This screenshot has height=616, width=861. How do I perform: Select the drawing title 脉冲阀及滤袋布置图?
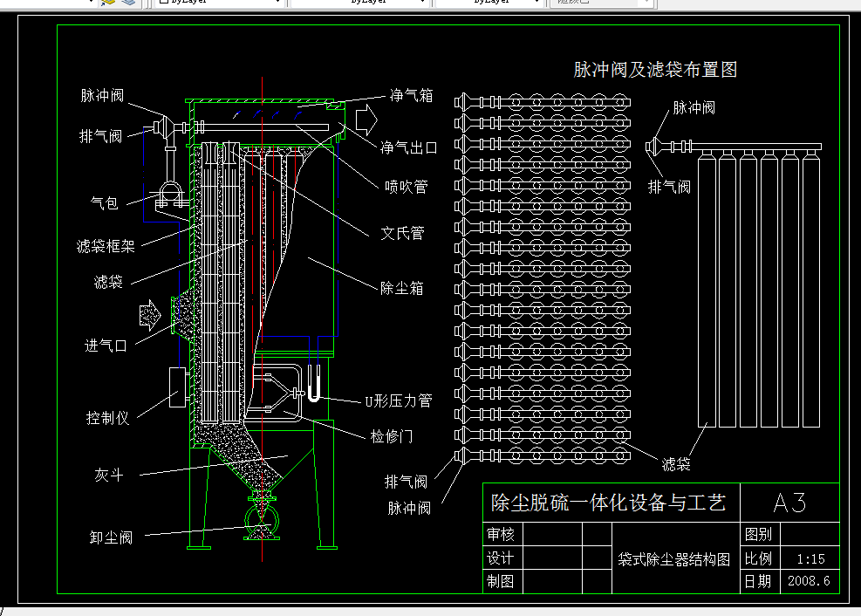(655, 70)
